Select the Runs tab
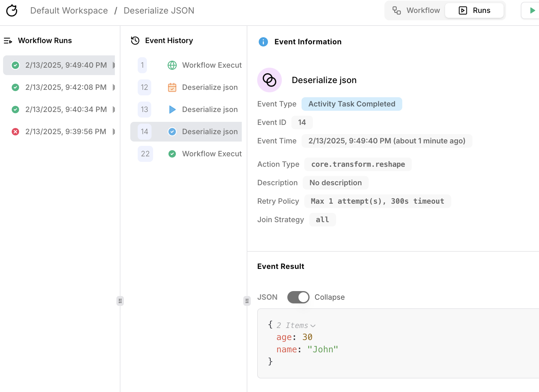The height and width of the screenshot is (392, 539). coord(474,10)
